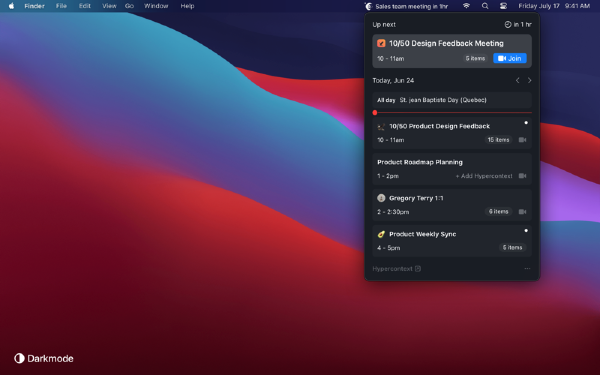Click Hypercontext menu bar status icon

tap(368, 6)
